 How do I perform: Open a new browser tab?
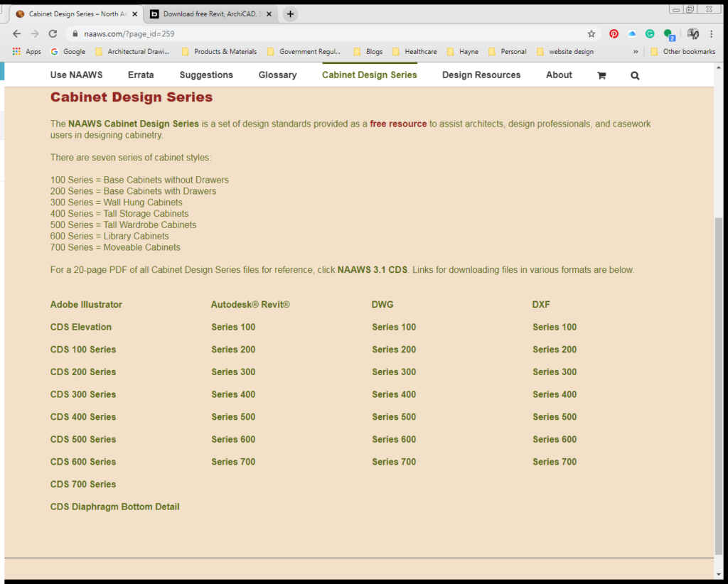[290, 14]
